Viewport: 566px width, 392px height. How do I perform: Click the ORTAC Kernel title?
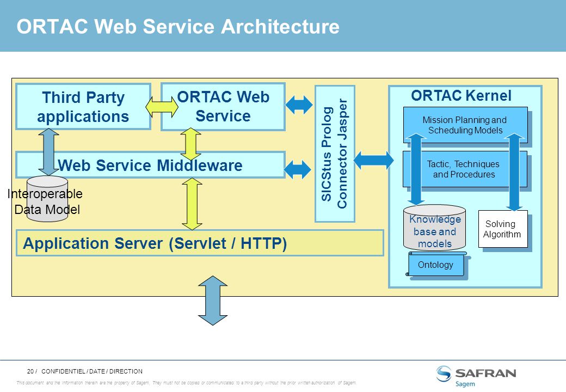pyautogui.click(x=461, y=96)
